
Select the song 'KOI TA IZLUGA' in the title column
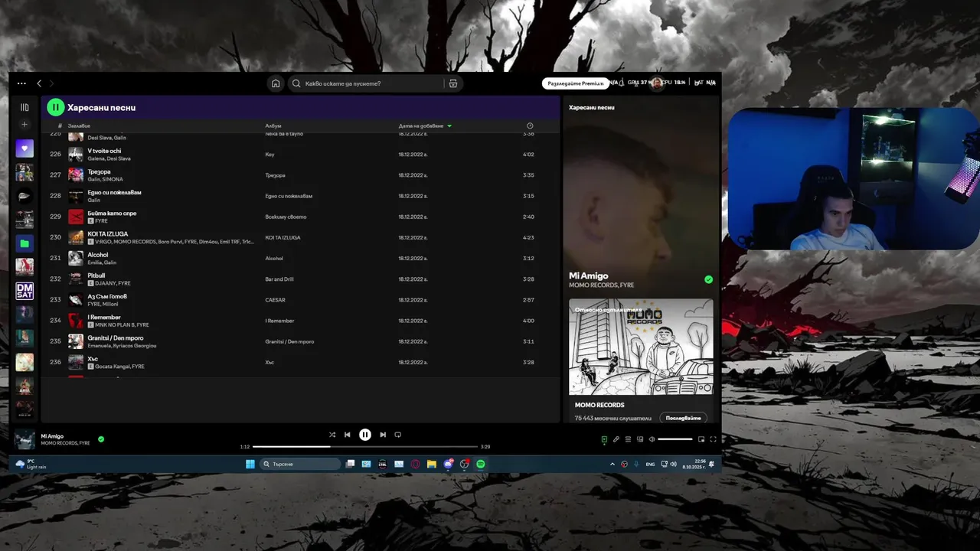coord(108,233)
